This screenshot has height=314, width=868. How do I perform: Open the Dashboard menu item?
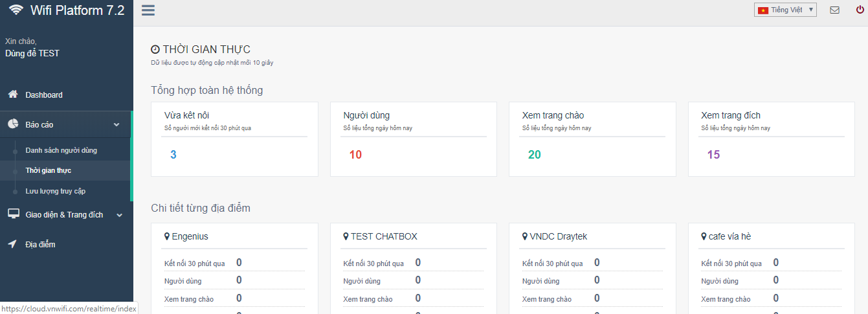67,95
